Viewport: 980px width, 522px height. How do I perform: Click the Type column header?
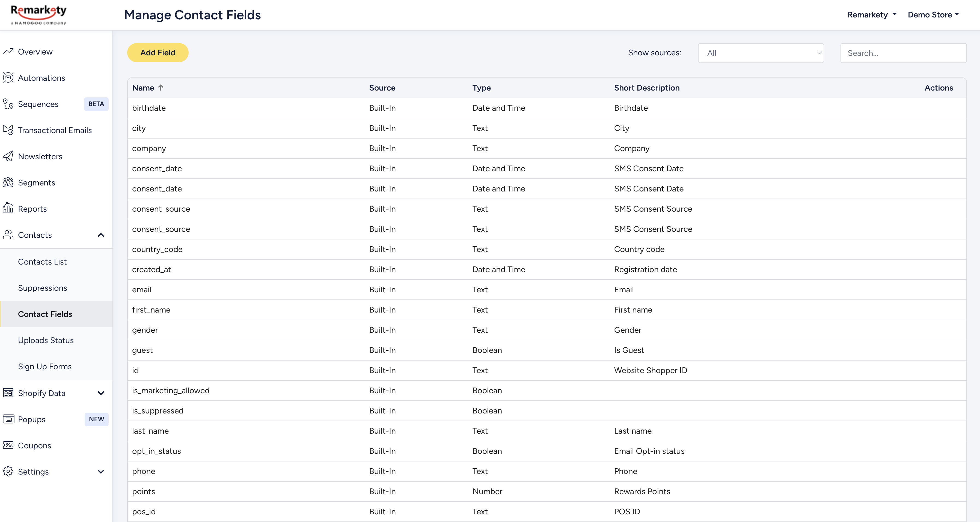(481, 88)
